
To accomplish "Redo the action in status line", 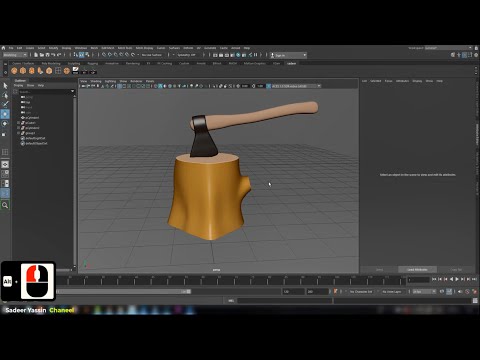I will point(59,55).
